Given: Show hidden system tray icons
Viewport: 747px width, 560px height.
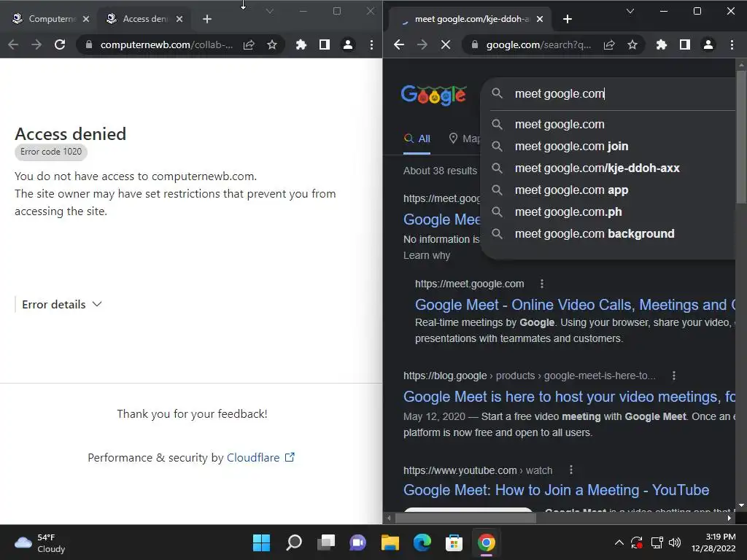Looking at the screenshot, I should [x=619, y=542].
